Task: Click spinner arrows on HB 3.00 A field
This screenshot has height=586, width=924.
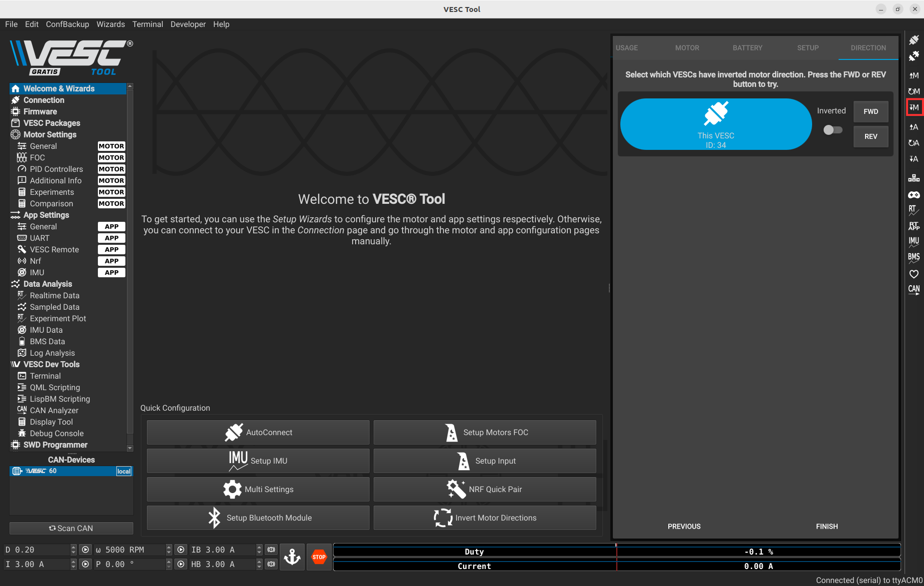Action: pyautogui.click(x=259, y=564)
